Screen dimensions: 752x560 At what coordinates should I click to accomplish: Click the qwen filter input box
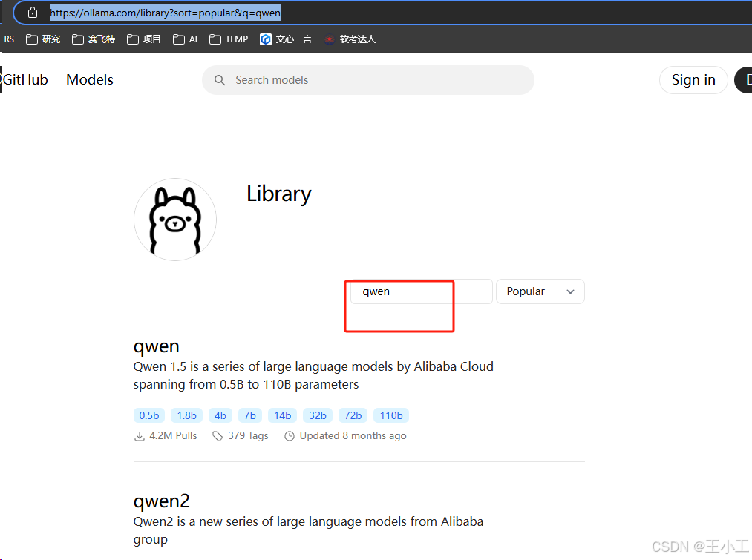pyautogui.click(x=421, y=291)
